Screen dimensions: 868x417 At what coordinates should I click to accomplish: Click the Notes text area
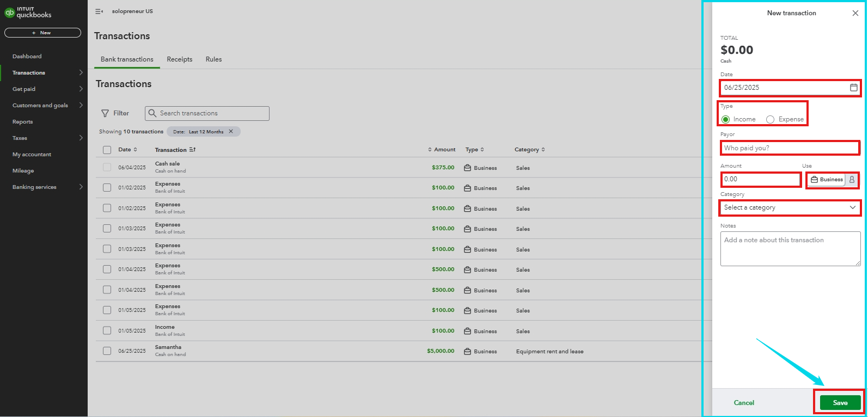[790, 249]
